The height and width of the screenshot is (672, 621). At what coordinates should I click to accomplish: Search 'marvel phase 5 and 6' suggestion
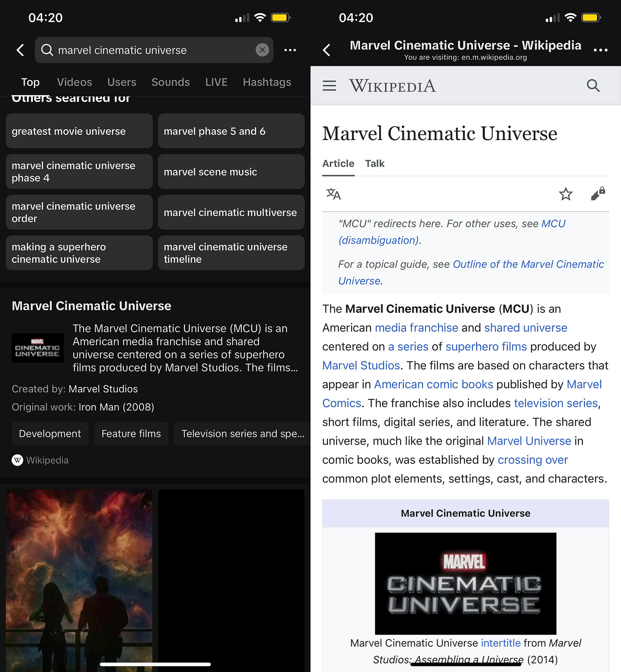231,131
